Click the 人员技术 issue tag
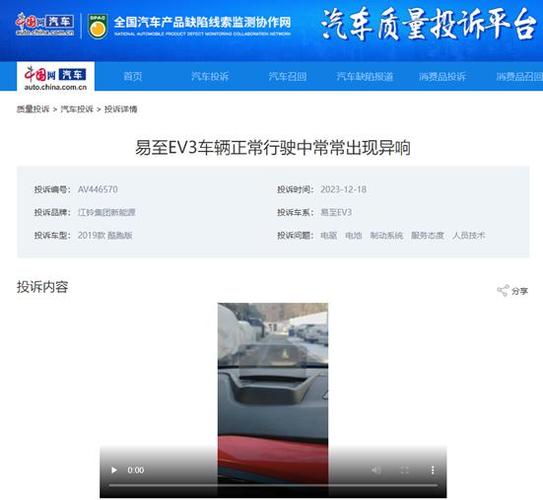The image size is (543, 500). coord(469,235)
